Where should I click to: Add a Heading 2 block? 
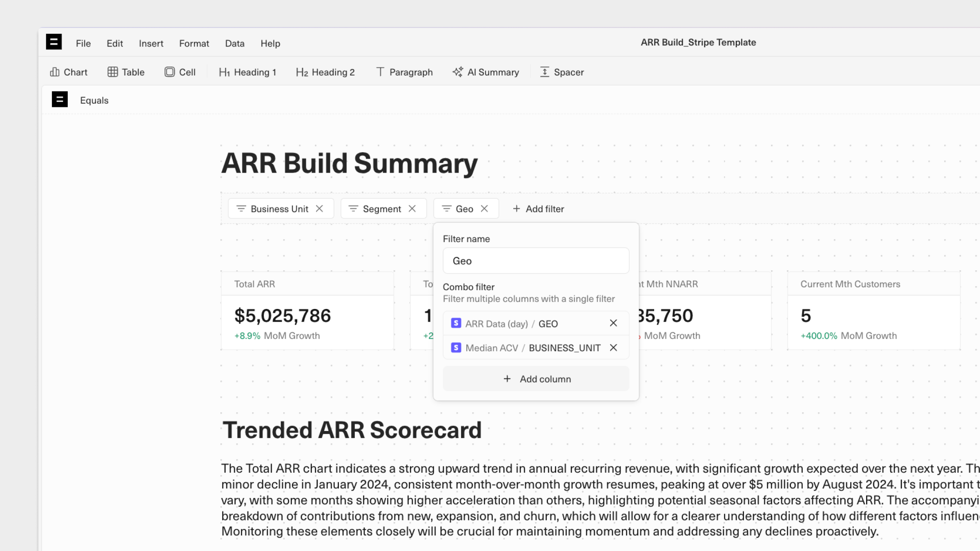point(325,72)
